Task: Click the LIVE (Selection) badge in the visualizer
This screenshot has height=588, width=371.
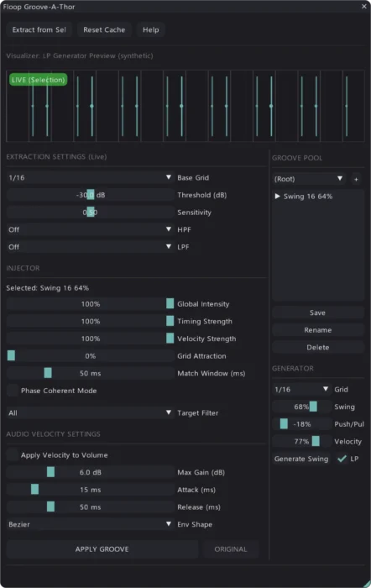Action: pos(39,80)
